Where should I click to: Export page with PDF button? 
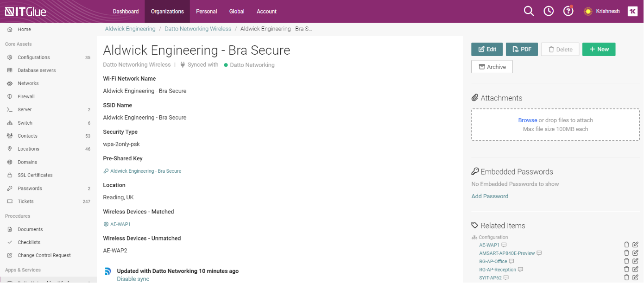click(522, 49)
